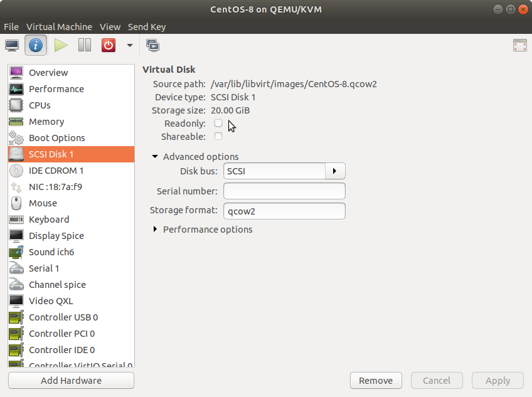Show virtual hardware details (info icon)
The height and width of the screenshot is (397, 532).
(x=36, y=45)
